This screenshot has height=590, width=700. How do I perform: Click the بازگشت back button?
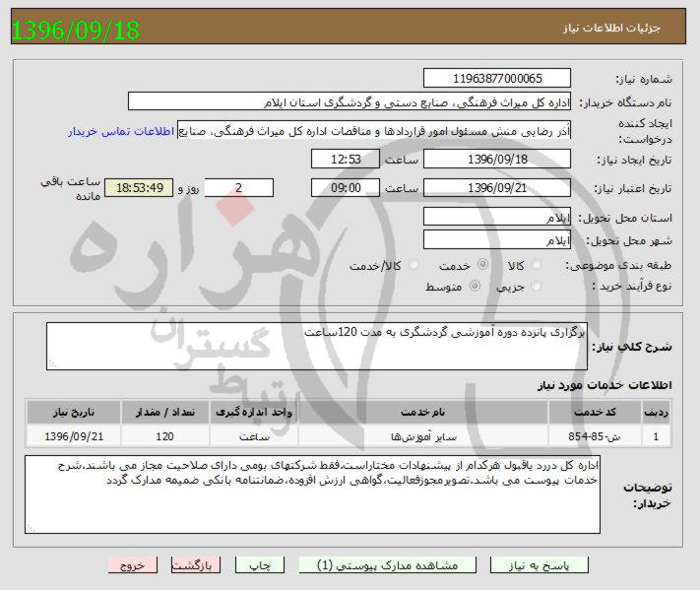(196, 565)
